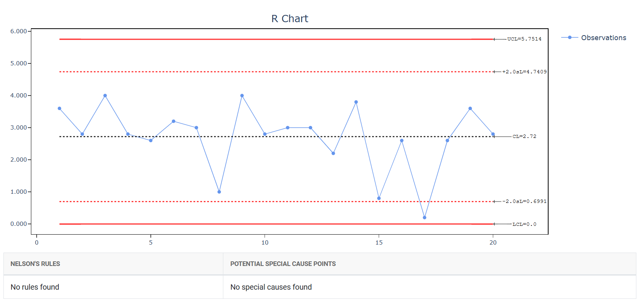Click the data point at observation 15
Screen dimensions: 644x308
tap(379, 198)
